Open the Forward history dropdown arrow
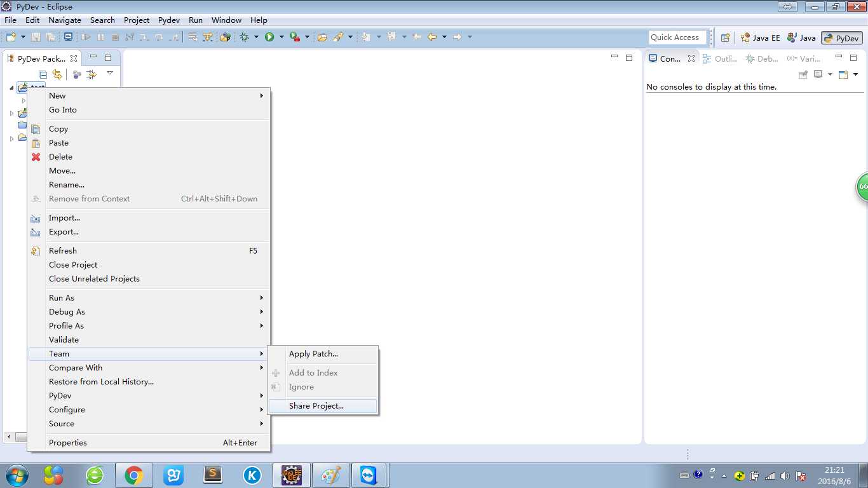 [470, 37]
